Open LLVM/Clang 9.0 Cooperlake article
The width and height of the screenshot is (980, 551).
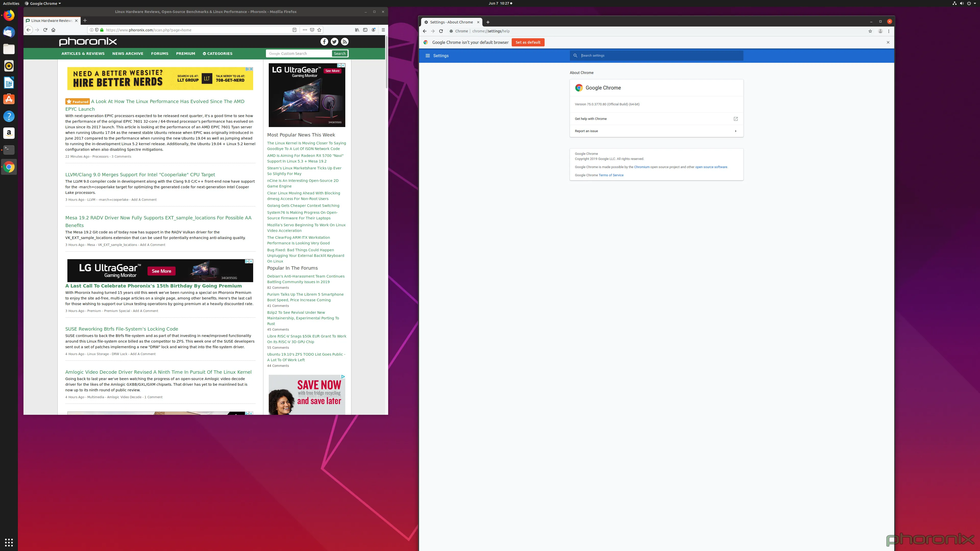(x=140, y=175)
